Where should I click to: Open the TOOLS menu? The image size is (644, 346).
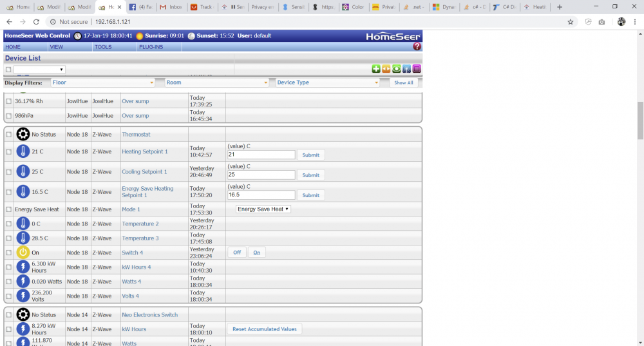103,47
